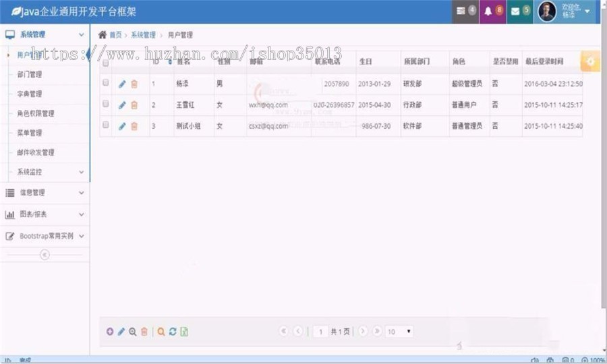Viewport: 607px width, 364px height.
Task: Click the refresh icon in bottom toolbar
Action: 173,332
